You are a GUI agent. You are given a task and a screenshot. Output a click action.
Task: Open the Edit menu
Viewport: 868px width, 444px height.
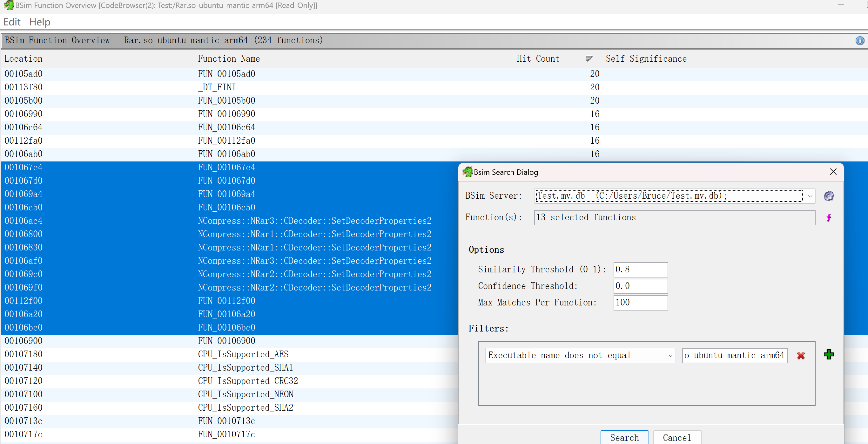pos(12,22)
